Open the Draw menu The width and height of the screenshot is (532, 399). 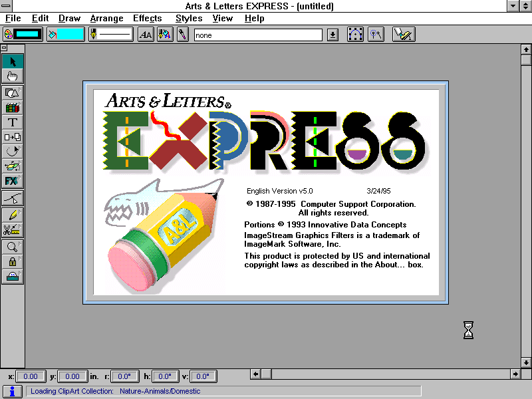[x=70, y=19]
